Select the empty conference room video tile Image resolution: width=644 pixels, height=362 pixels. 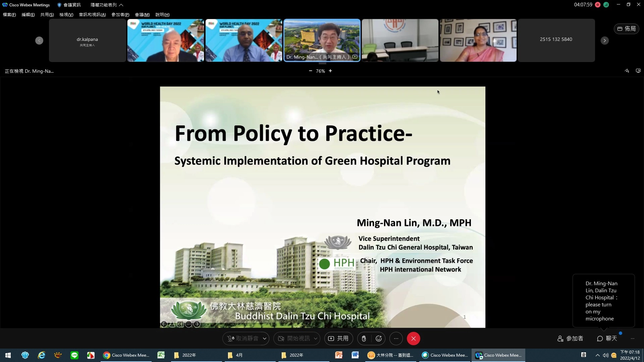(400, 40)
